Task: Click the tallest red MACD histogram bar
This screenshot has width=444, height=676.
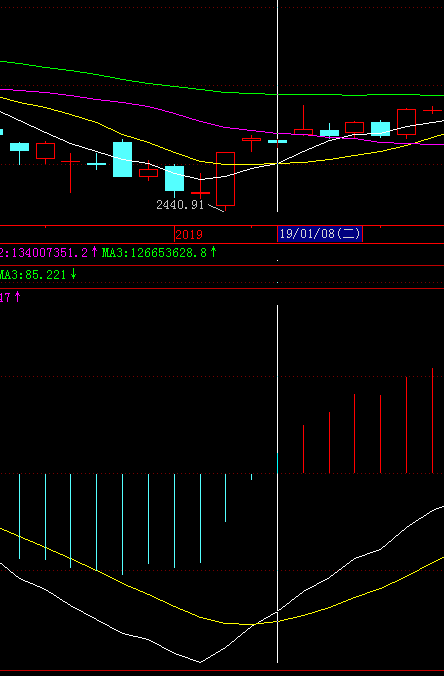Action: [432, 421]
